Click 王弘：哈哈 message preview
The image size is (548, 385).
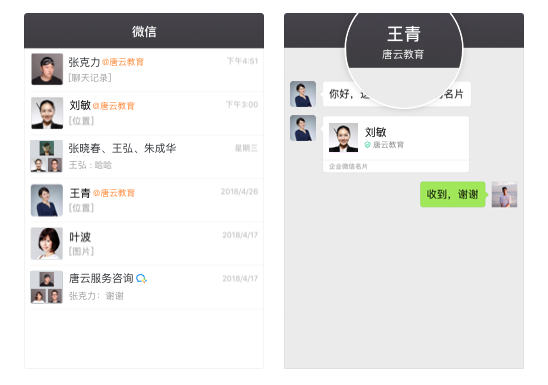pyautogui.click(x=90, y=165)
